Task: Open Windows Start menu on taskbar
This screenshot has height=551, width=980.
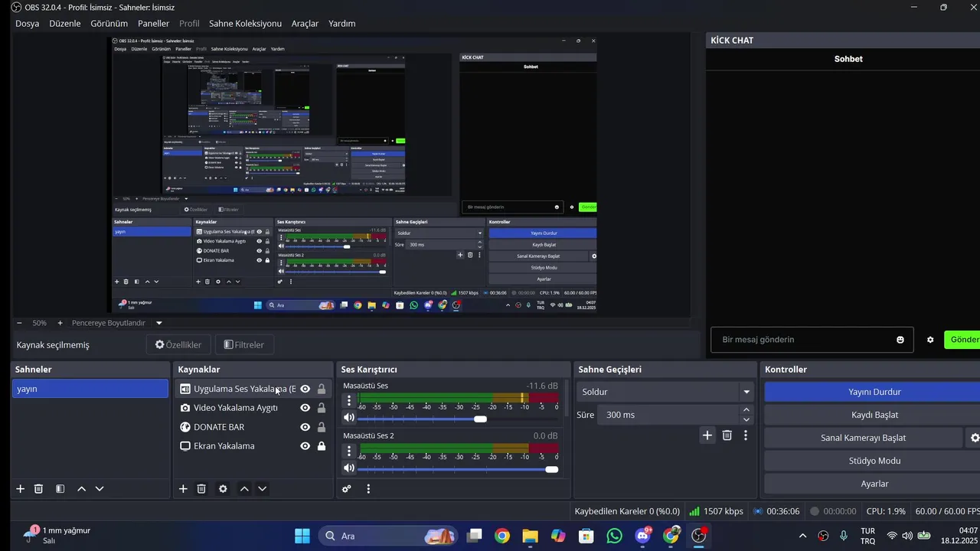Action: [302, 536]
